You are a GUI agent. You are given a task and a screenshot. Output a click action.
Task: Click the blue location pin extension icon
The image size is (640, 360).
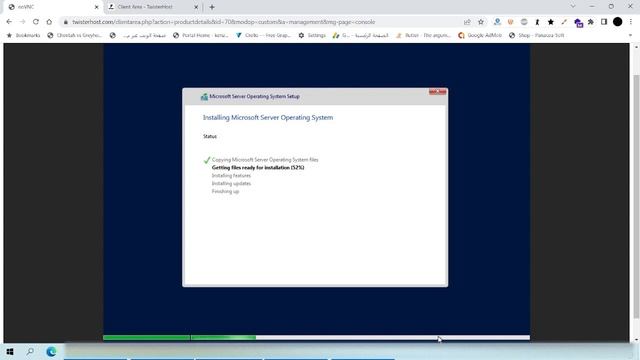[497, 22]
